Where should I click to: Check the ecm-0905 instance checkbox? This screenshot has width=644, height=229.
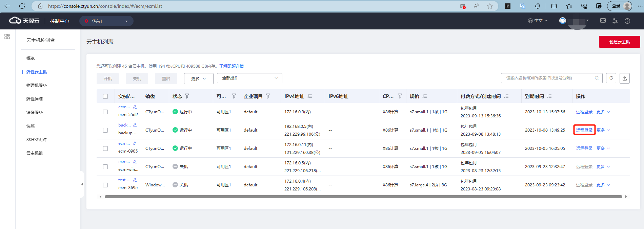tap(105, 148)
